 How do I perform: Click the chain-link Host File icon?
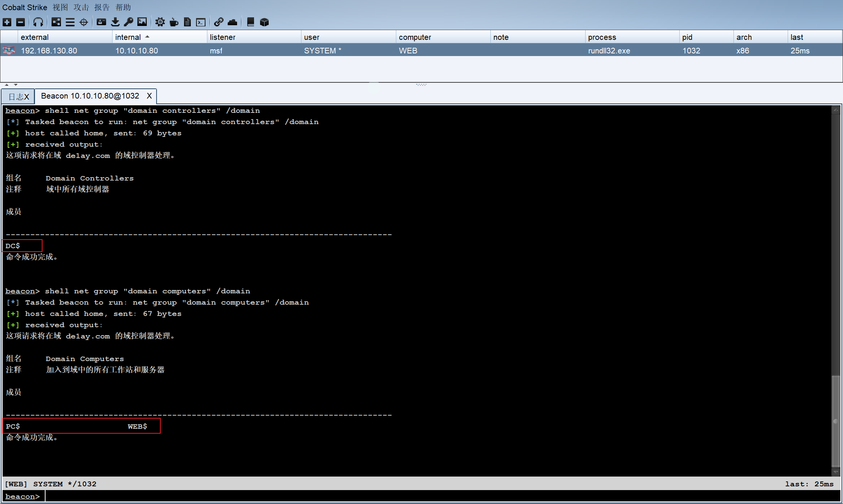point(219,22)
